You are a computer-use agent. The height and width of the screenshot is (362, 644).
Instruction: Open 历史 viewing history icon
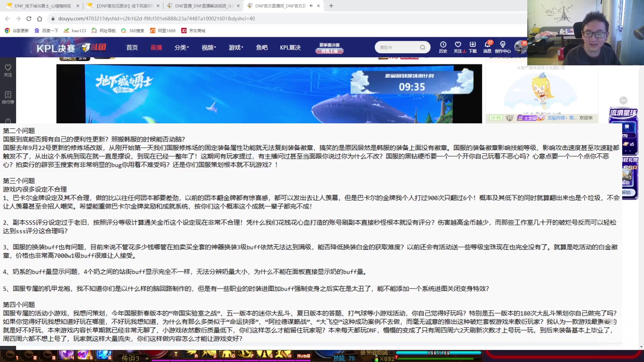(443, 47)
